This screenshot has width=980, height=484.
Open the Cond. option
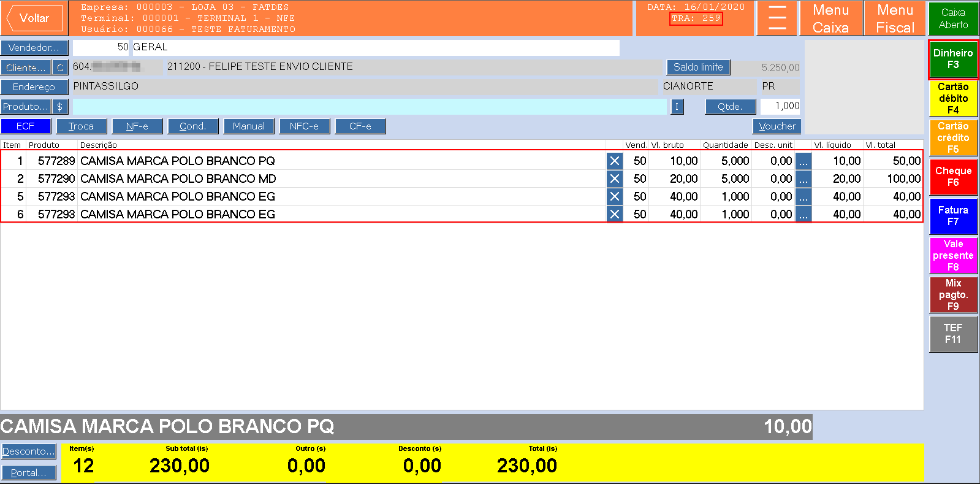coord(193,126)
